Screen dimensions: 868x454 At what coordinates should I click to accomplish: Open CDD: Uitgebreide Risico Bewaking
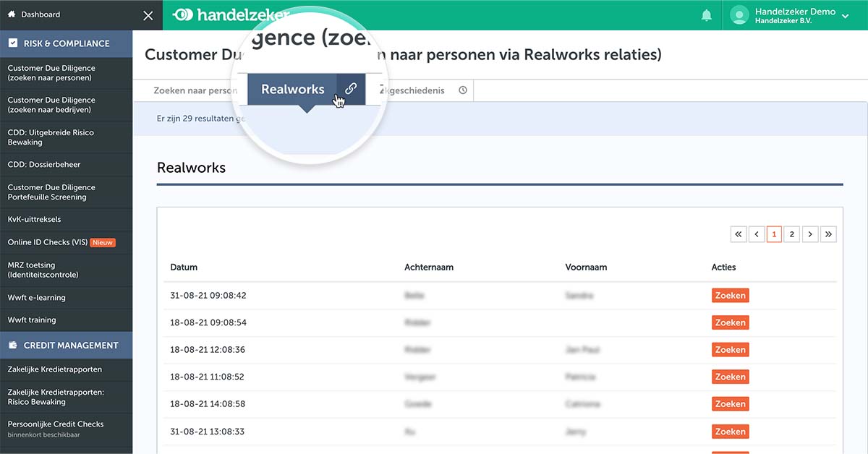click(x=67, y=137)
